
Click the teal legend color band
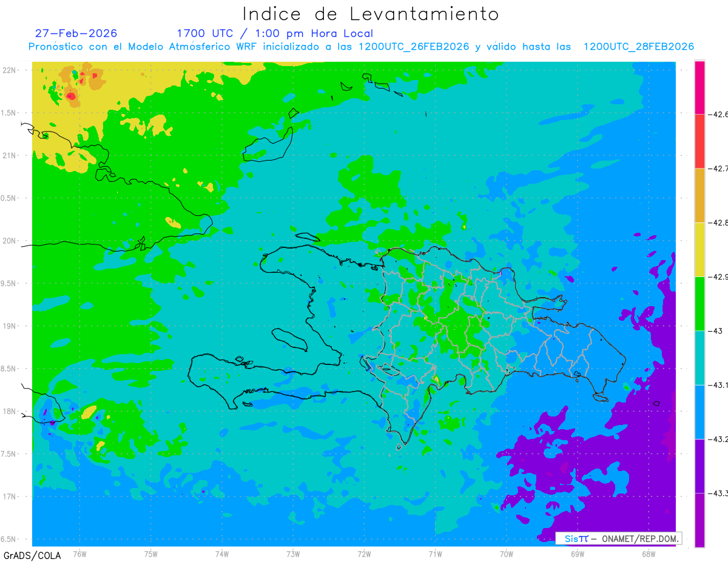click(699, 358)
